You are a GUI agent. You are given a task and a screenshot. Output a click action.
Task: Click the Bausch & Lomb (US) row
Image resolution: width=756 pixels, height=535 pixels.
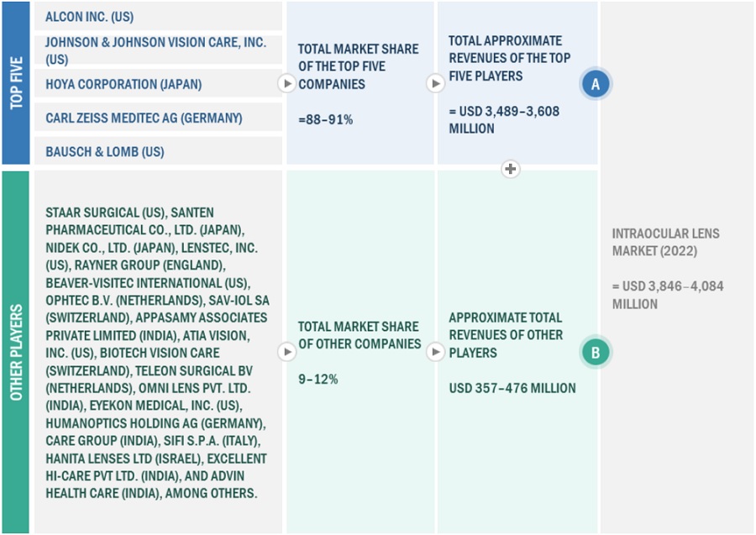tap(105, 152)
